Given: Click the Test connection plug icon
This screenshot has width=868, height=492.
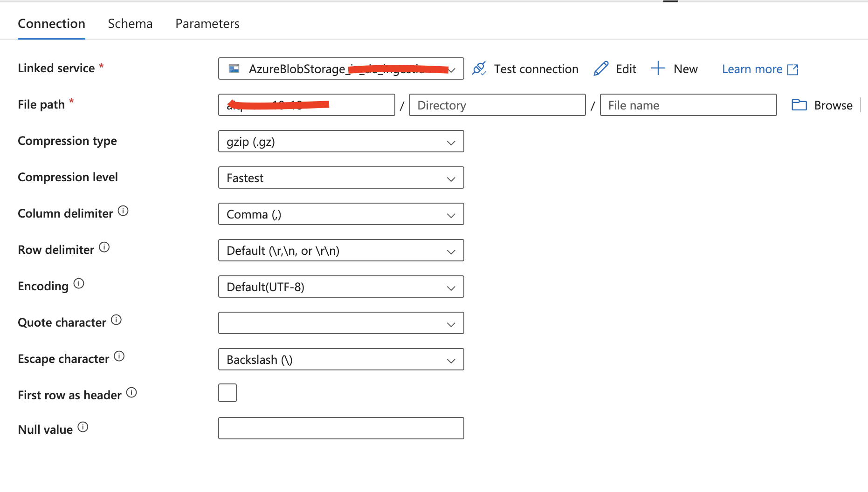Looking at the screenshot, I should pyautogui.click(x=479, y=68).
